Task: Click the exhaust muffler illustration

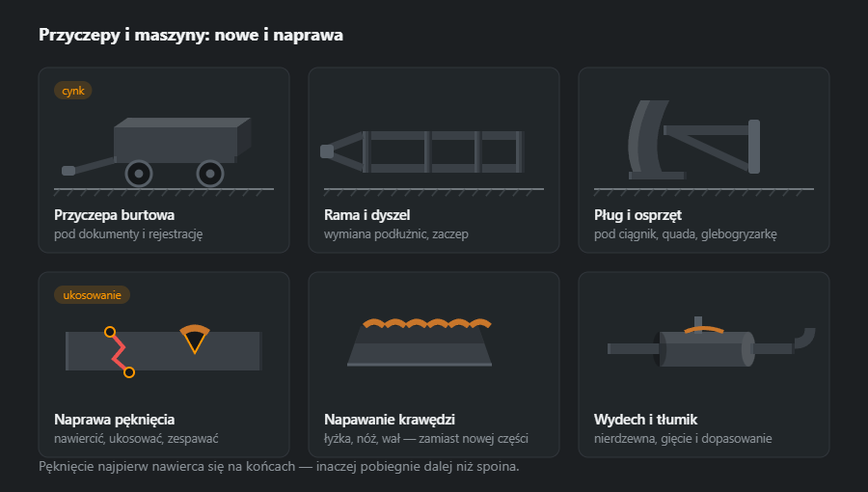Action: coord(704,348)
